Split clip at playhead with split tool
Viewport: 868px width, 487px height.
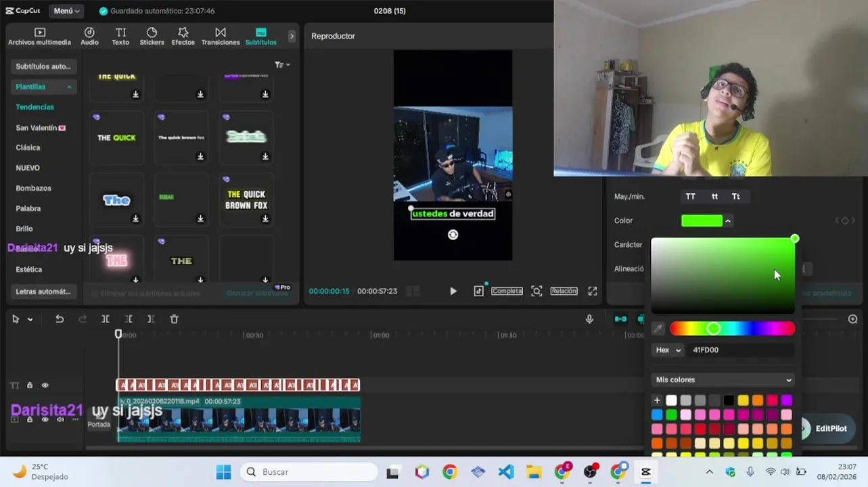click(x=106, y=319)
